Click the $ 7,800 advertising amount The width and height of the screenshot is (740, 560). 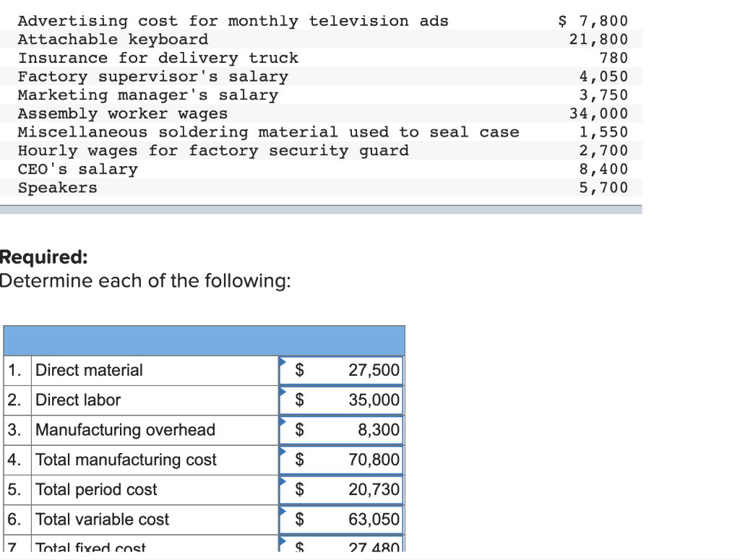click(593, 21)
